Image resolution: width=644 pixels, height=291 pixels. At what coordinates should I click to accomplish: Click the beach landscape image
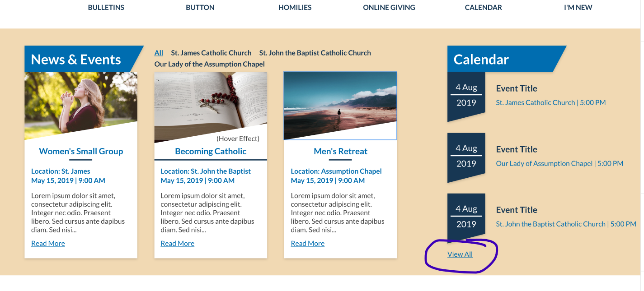340,102
